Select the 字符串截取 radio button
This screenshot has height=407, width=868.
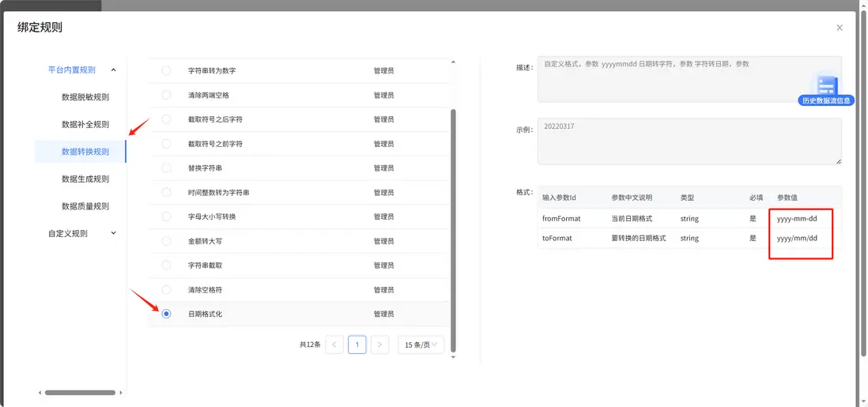coord(166,266)
